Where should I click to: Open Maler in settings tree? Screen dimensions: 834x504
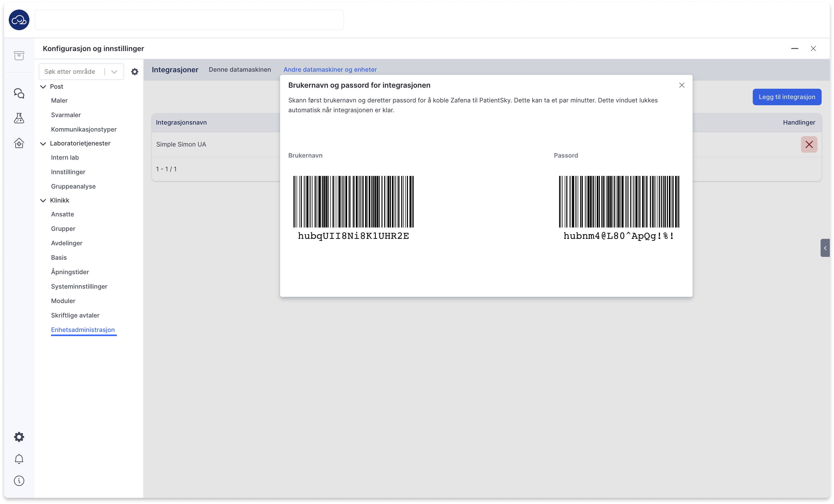tap(59, 101)
